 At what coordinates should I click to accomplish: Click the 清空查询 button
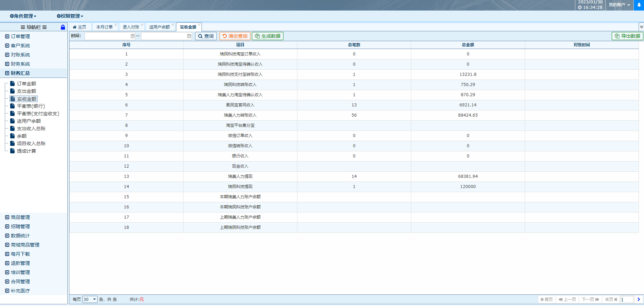click(235, 36)
